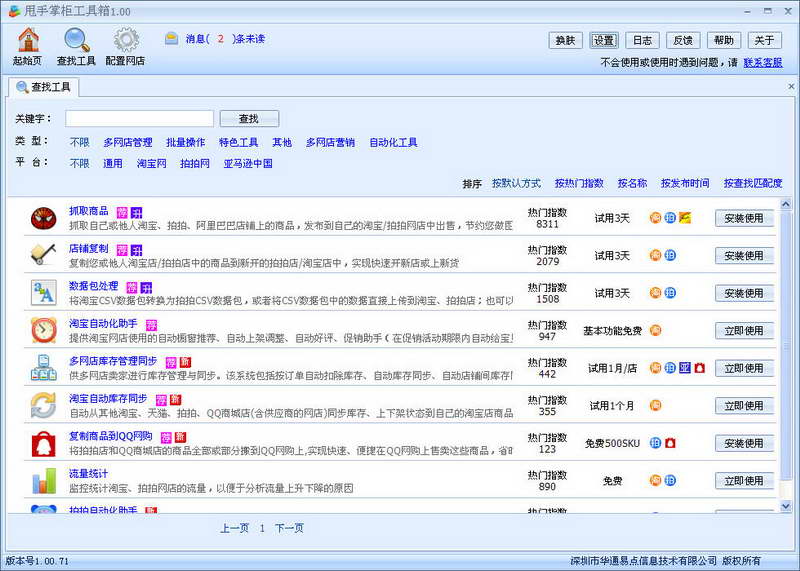Open the 多网店库存管理同步 title link
The height and width of the screenshot is (571, 800).
click(x=113, y=361)
